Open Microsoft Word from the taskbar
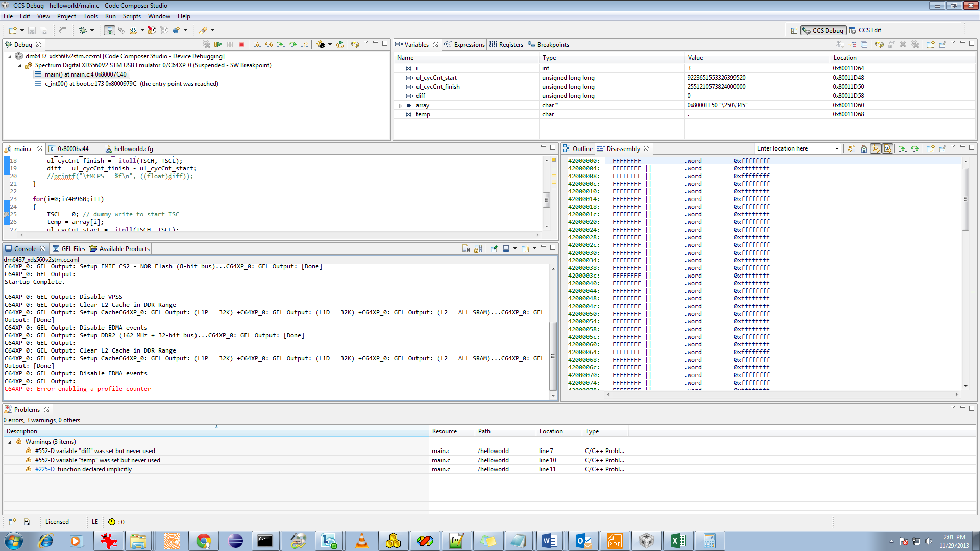This screenshot has width=980, height=551. (550, 541)
